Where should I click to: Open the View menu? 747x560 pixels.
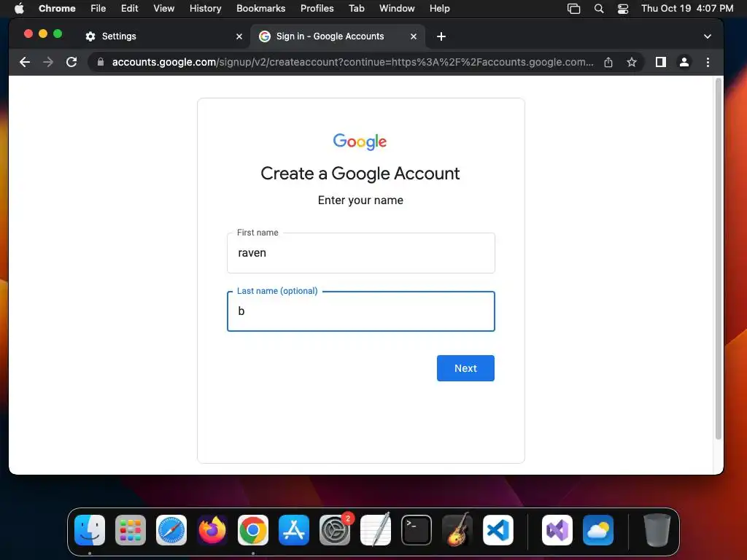coord(163,9)
